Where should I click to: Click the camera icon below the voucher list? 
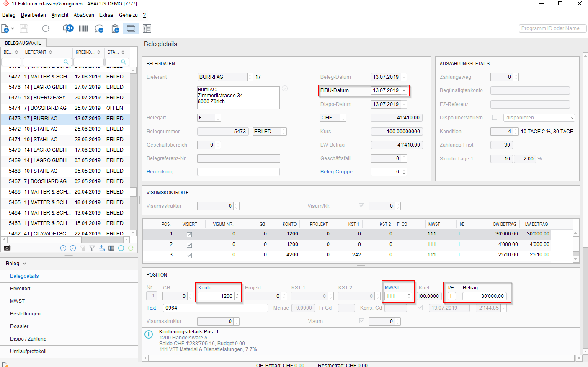pos(7,248)
